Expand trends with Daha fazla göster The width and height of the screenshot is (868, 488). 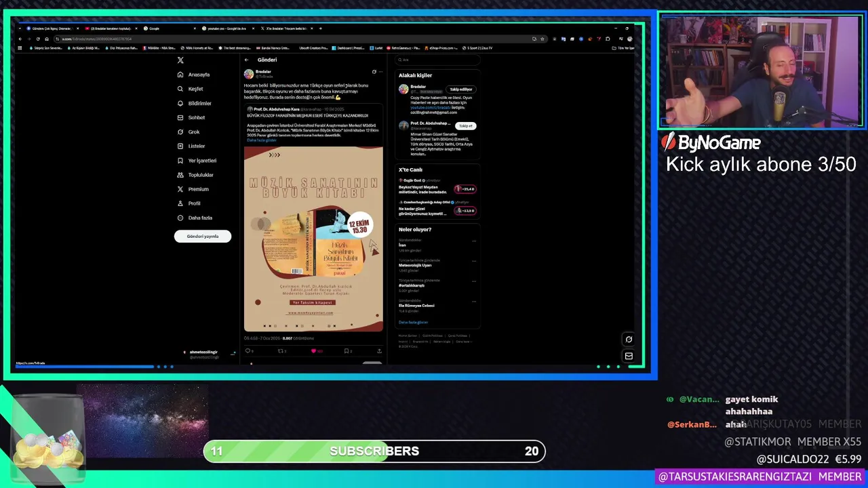(x=413, y=323)
